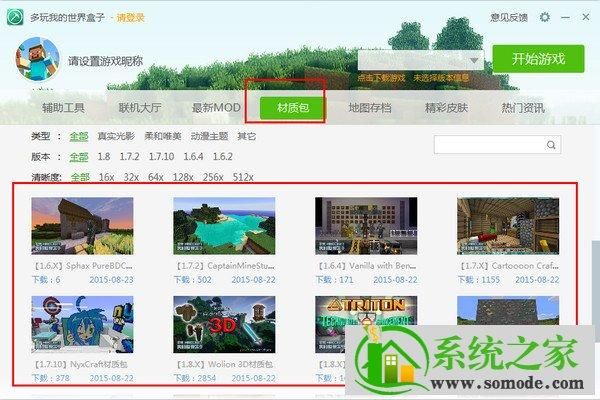
Task: Switch to the 地图存档 tab
Action: pos(369,109)
